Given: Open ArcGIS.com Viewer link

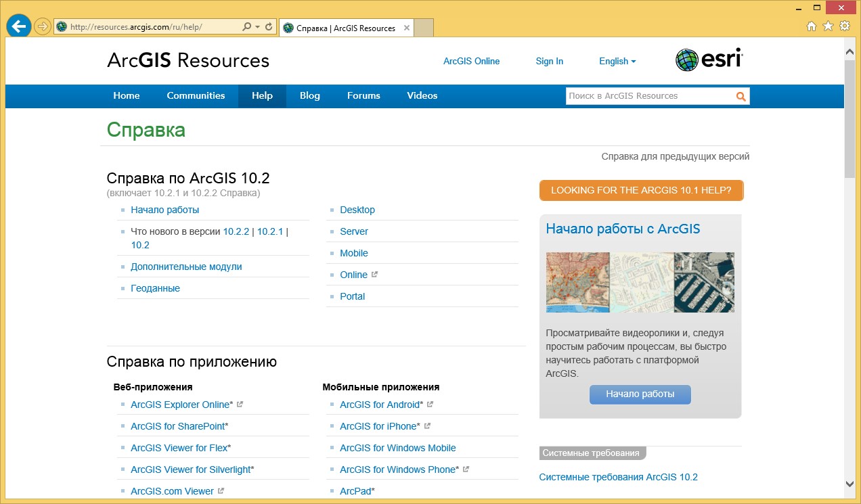Looking at the screenshot, I should (172, 491).
